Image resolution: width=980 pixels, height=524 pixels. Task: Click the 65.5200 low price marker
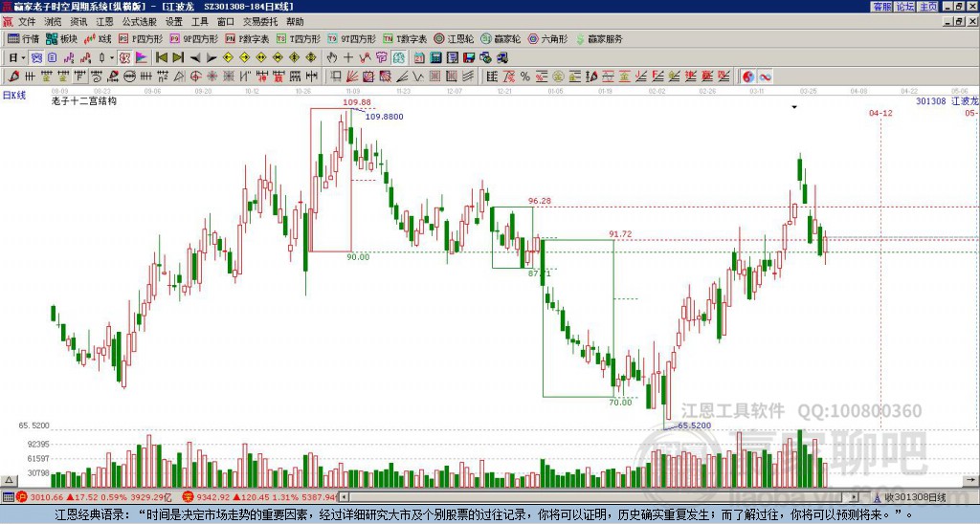(x=695, y=426)
